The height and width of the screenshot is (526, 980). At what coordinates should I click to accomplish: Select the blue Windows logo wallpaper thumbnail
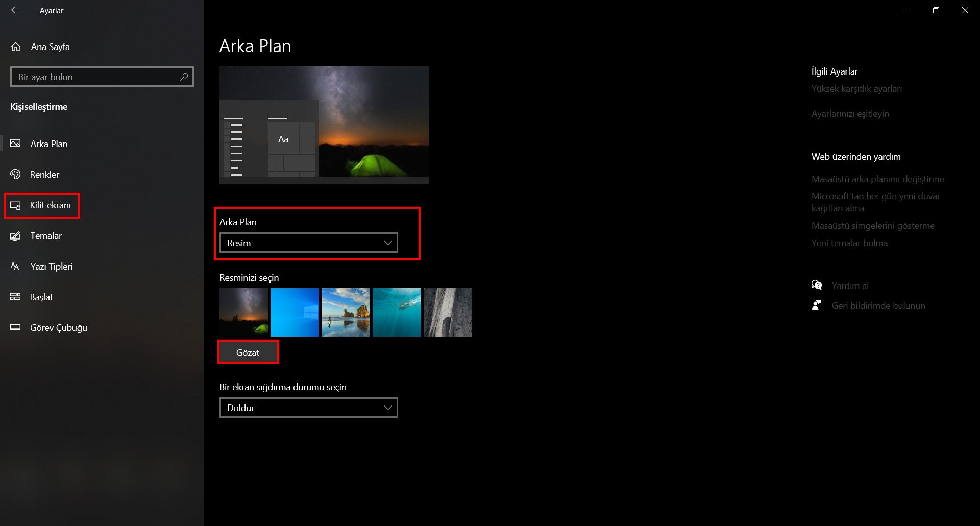point(295,312)
